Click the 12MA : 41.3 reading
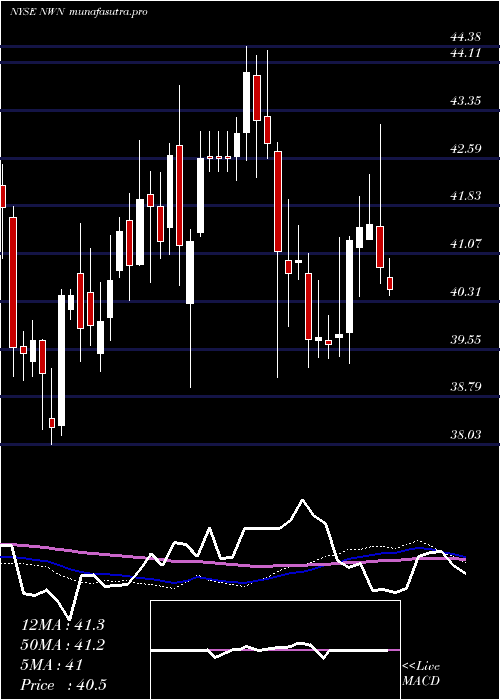Image resolution: width=500 pixels, height=700 pixels. (x=63, y=625)
